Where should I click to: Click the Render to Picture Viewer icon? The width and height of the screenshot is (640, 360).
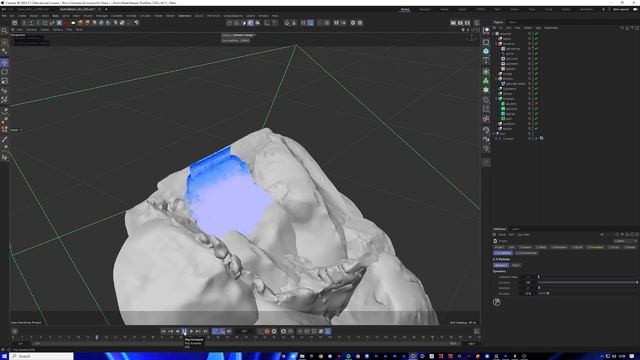(460, 23)
